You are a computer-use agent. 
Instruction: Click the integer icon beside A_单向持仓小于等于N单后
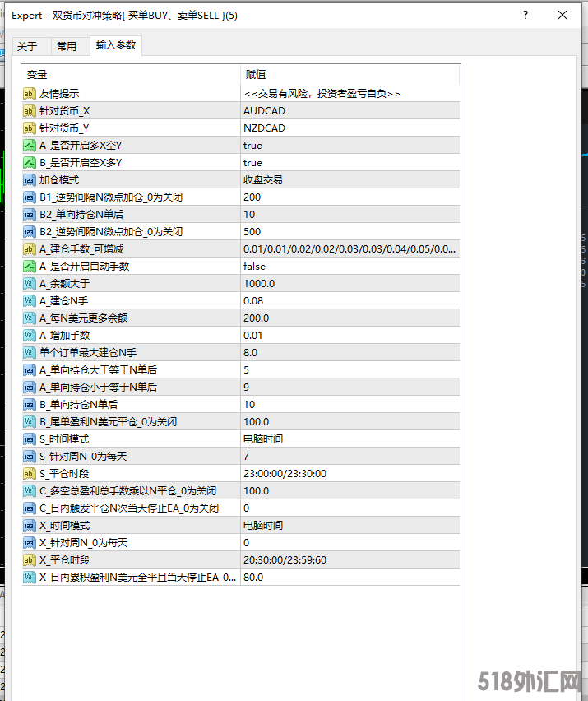pos(29,388)
